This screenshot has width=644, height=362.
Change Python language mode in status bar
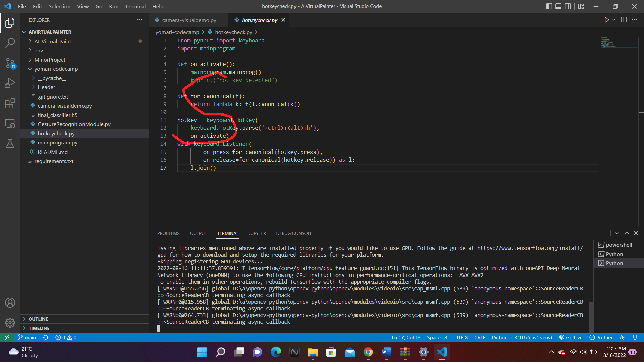pos(499,338)
